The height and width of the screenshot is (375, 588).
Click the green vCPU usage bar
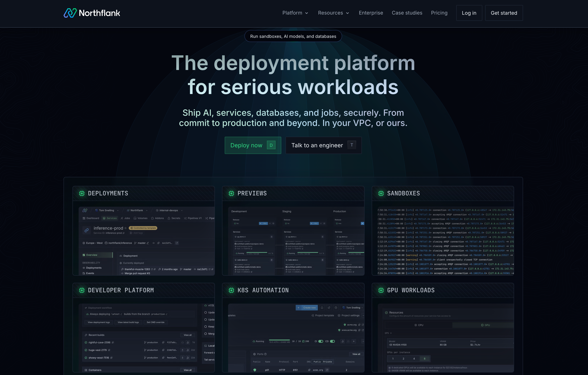[x=279, y=340]
